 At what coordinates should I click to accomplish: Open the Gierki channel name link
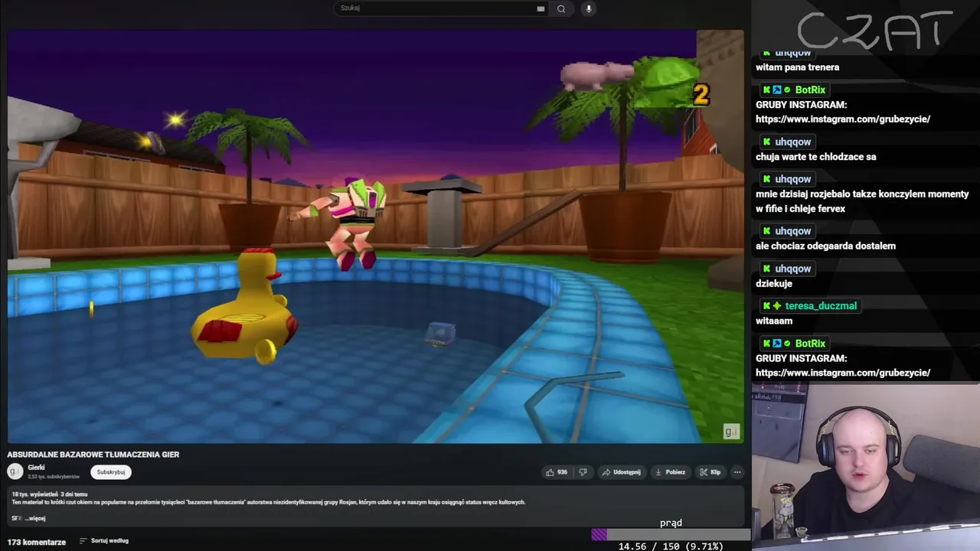pos(36,468)
